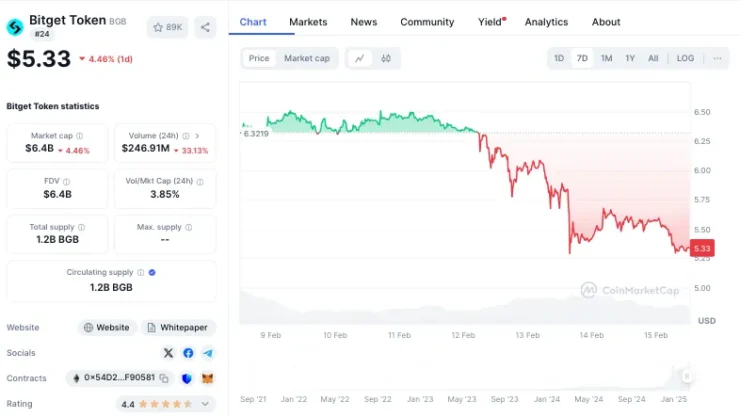Viewport: 740px width, 417px height.
Task: Switch to the Analytics tab
Action: pyautogui.click(x=547, y=22)
